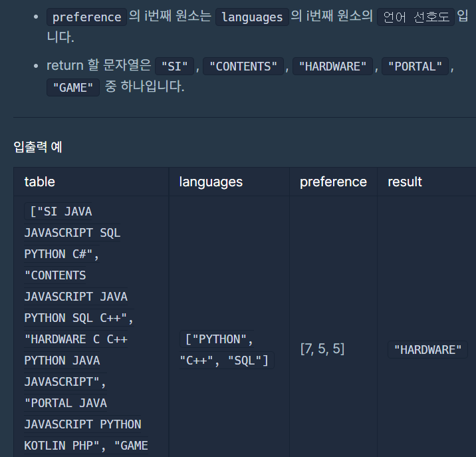The height and width of the screenshot is (457, 476).
Task: Click the 'JAVASCRIPT JAVA' line
Action: (76, 297)
